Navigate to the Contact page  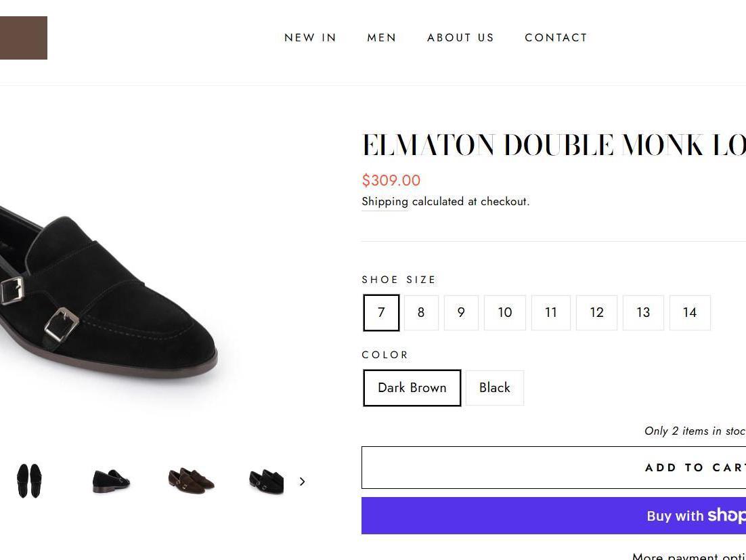click(556, 38)
